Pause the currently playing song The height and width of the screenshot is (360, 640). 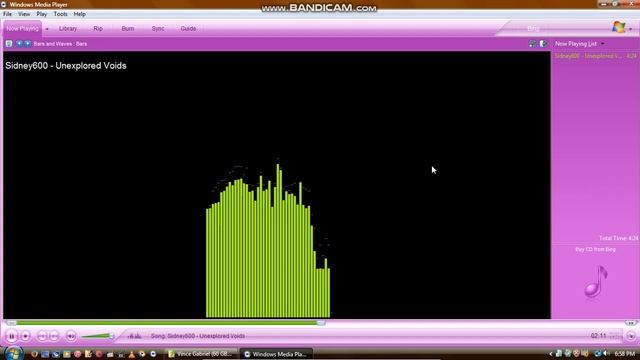click(12, 336)
